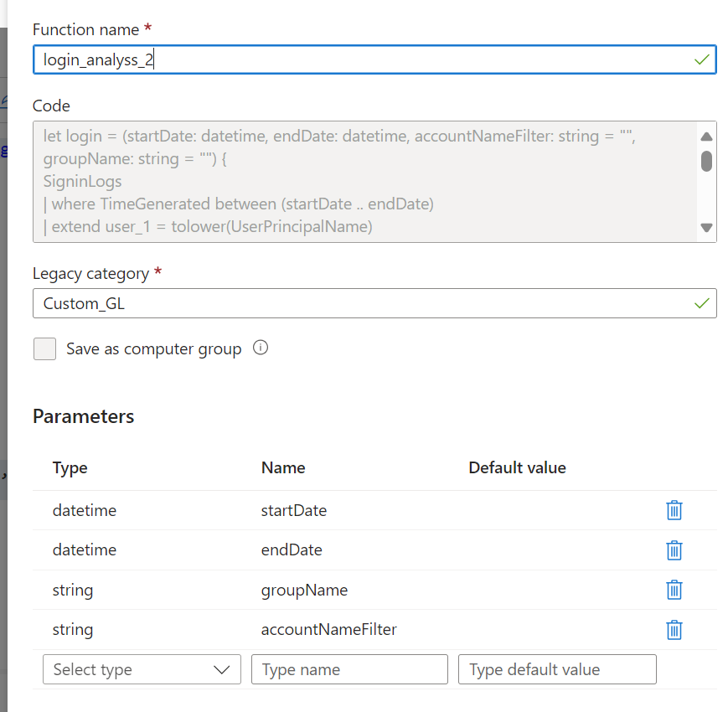Click the info icon beside Save as computer group
Viewport: 728px width, 712px height.
[x=260, y=347]
